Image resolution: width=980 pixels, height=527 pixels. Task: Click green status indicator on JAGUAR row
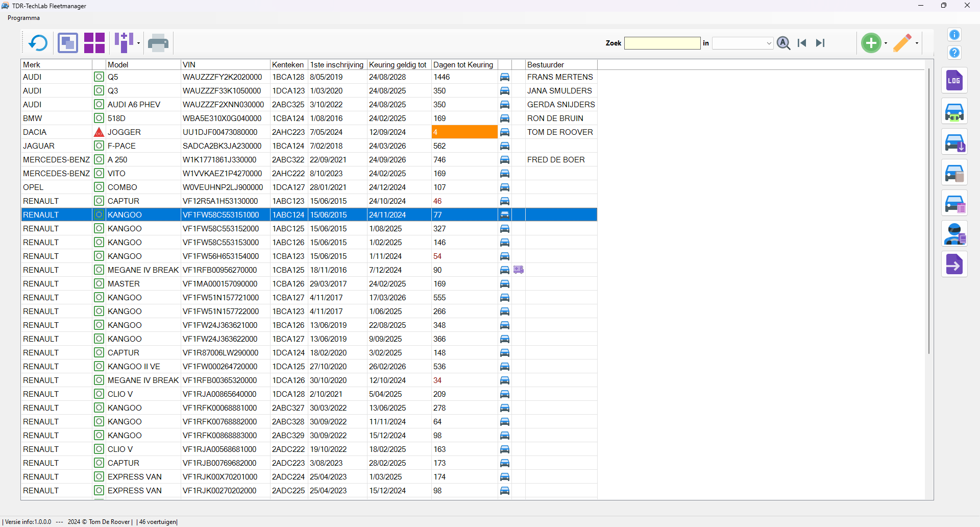coord(99,146)
